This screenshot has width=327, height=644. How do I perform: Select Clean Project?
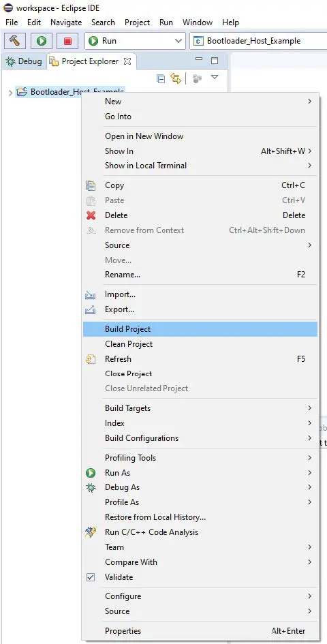(x=200, y=344)
